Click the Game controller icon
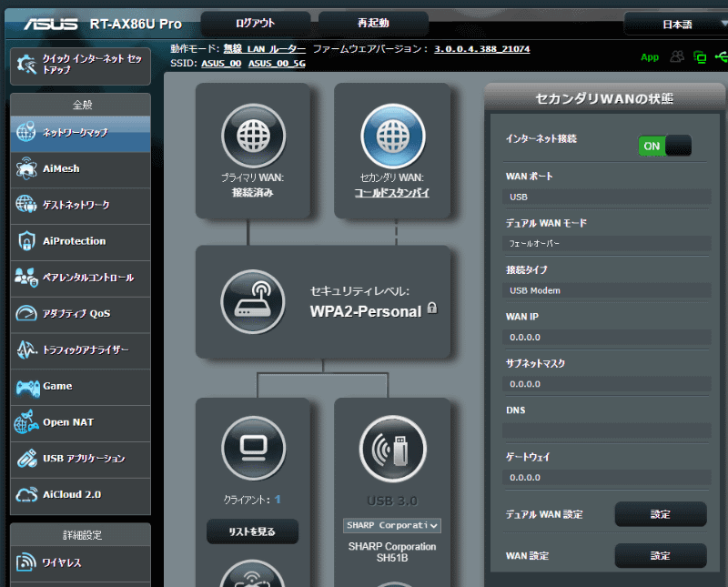This screenshot has width=728, height=587. tap(28, 388)
